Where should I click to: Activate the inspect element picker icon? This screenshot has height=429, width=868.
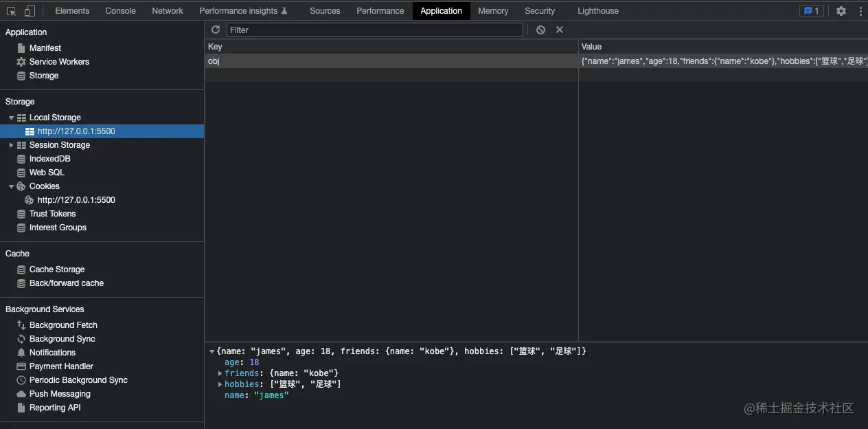click(11, 11)
